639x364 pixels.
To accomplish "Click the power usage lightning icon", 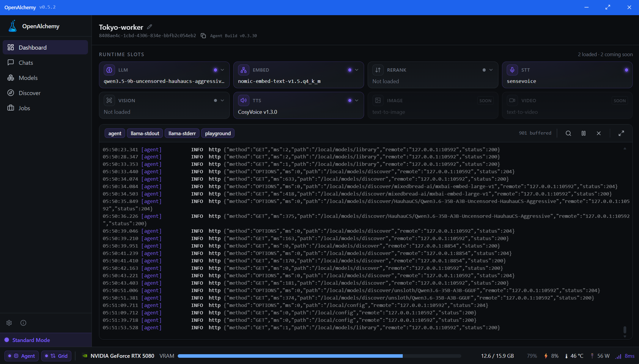I will [x=546, y=356].
